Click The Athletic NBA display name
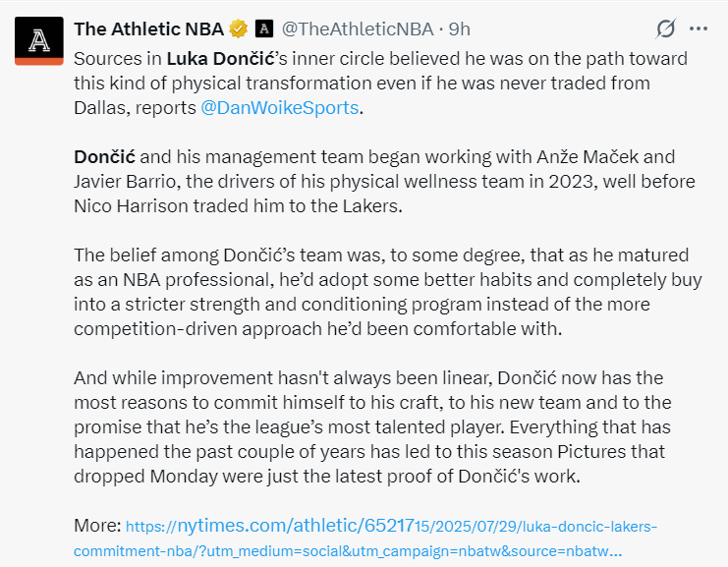The width and height of the screenshot is (728, 567). coord(148,28)
